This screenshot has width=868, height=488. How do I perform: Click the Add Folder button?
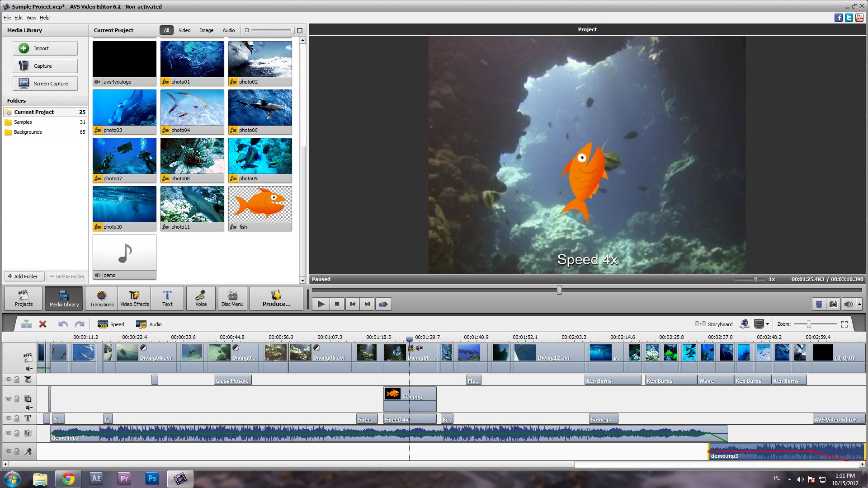coord(22,276)
